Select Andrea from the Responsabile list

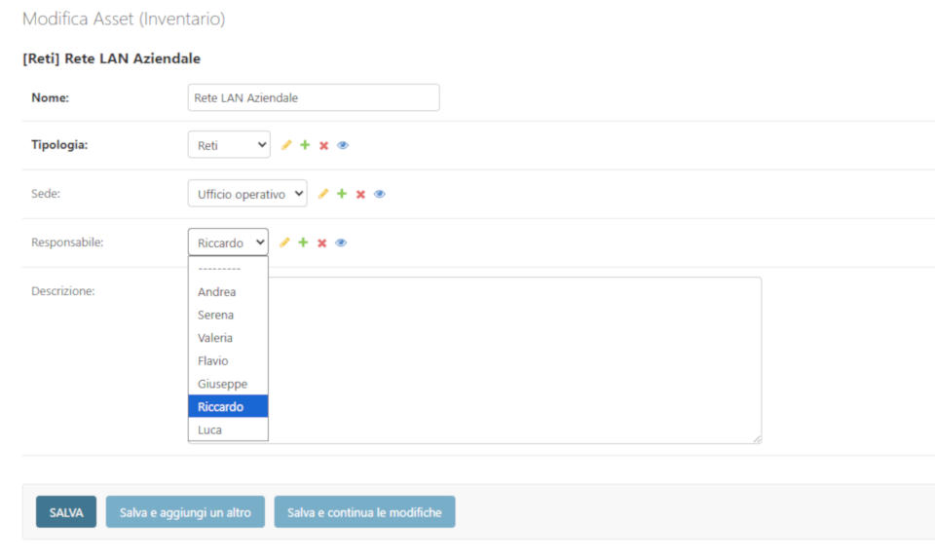click(217, 292)
